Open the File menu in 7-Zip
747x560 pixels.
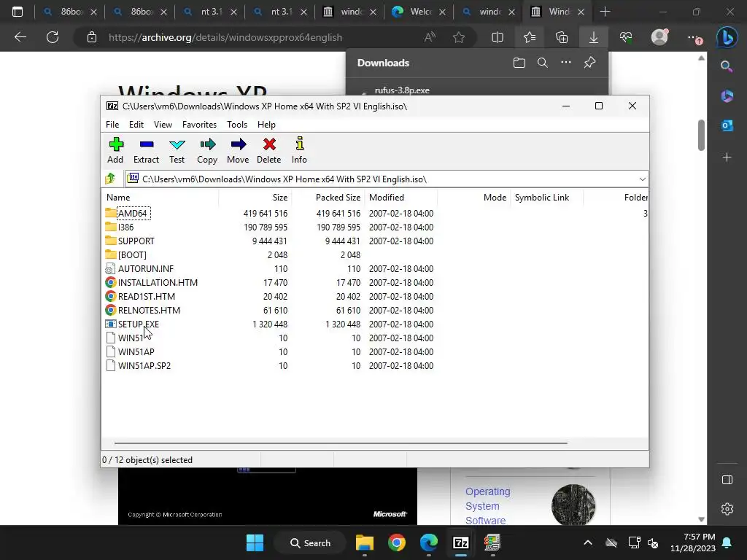pos(112,124)
